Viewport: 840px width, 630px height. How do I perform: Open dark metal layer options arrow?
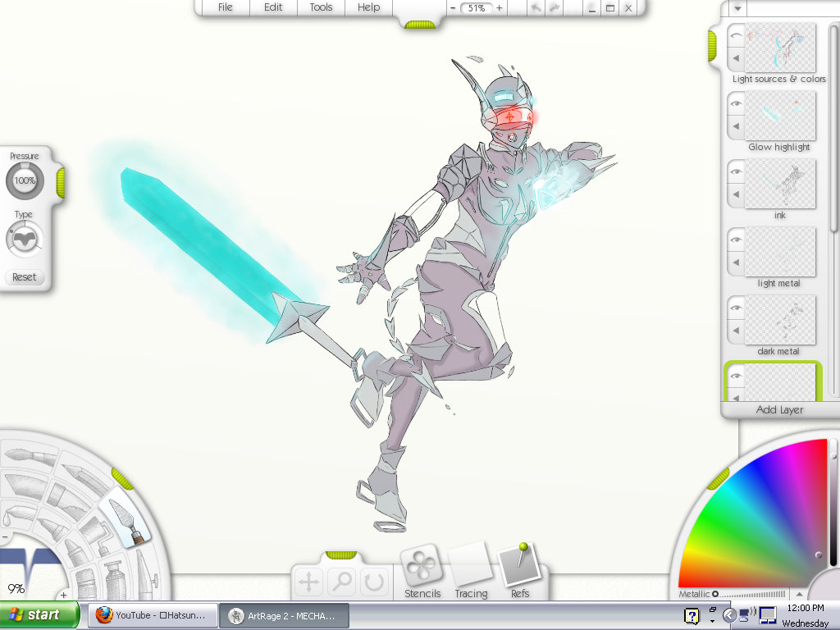(736, 331)
